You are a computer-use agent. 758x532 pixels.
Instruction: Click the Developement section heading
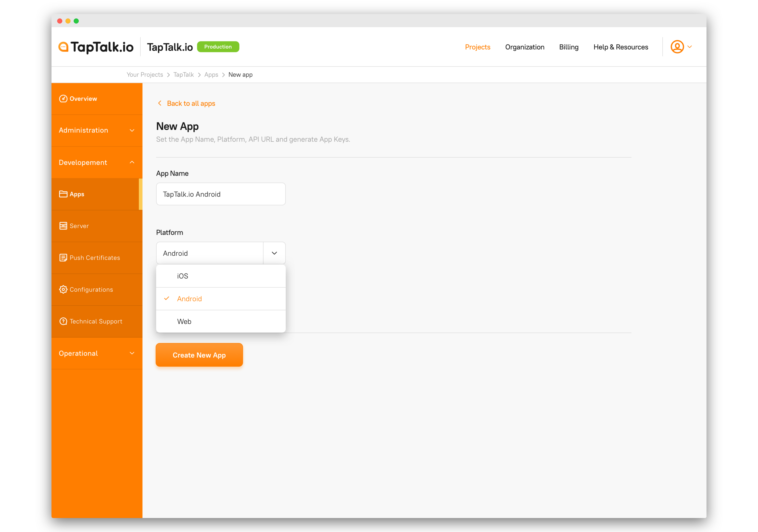coord(83,162)
